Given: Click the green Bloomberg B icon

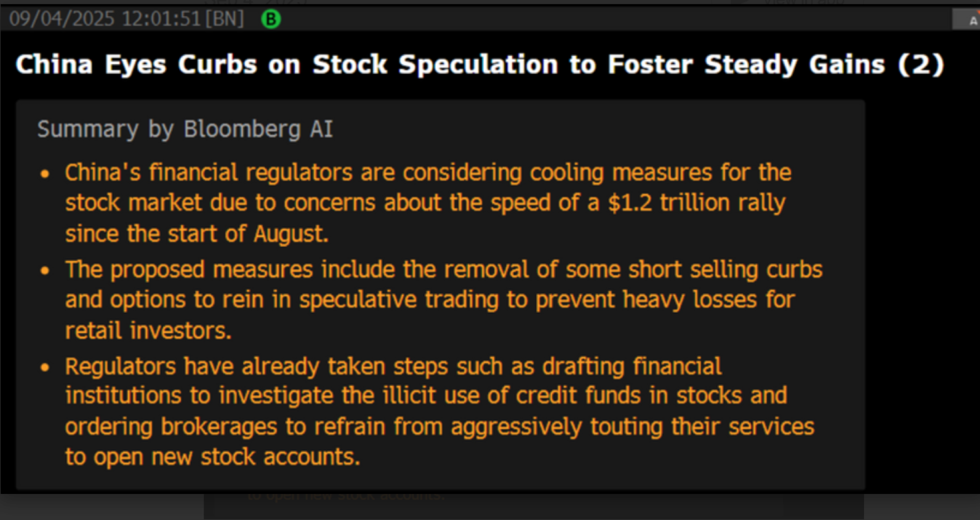Looking at the screenshot, I should (271, 19).
